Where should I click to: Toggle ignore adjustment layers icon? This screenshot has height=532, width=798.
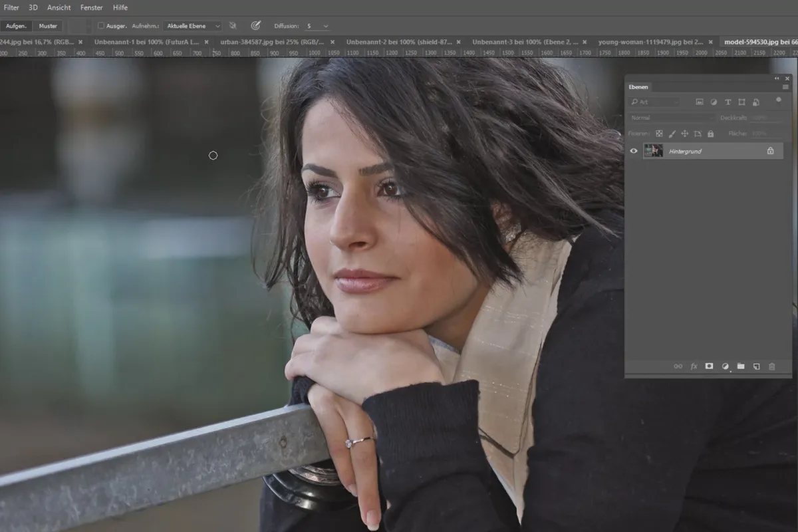point(233,26)
